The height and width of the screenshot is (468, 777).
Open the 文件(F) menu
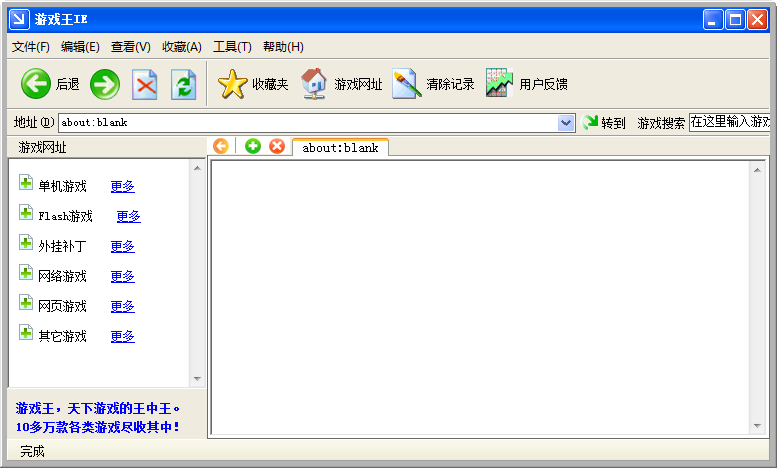click(31, 47)
